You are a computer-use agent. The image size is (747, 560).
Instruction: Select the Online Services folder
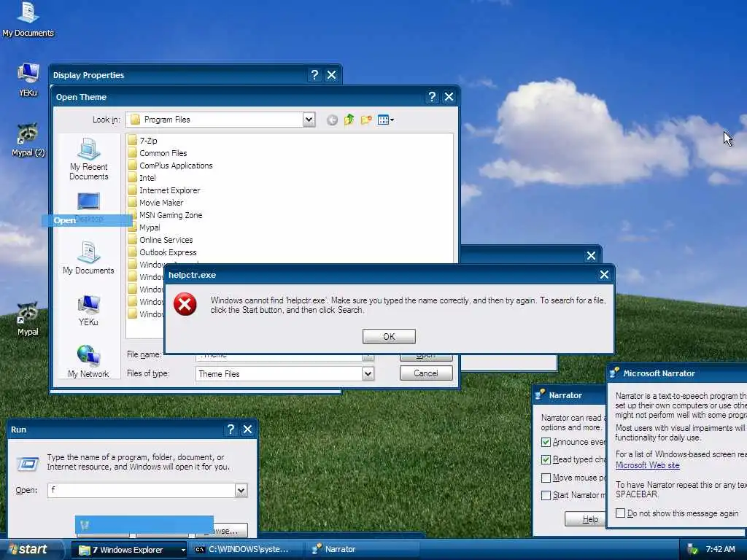click(x=160, y=239)
